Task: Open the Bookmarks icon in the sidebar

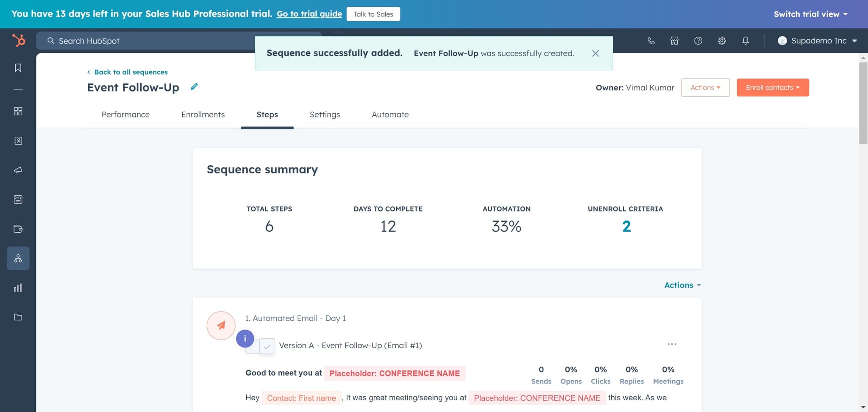Action: point(18,67)
